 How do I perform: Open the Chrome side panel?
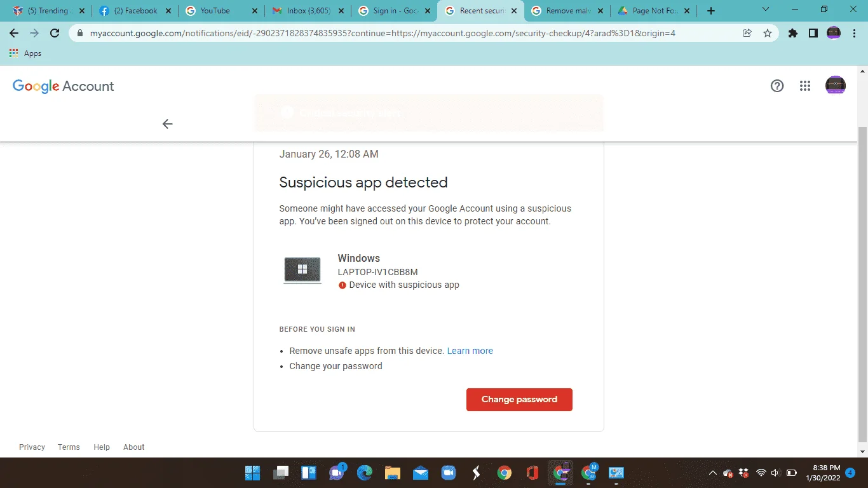click(813, 33)
